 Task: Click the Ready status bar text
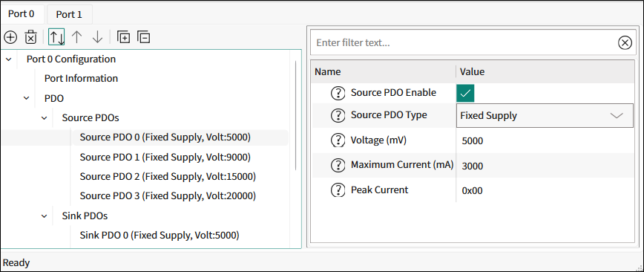pos(16,262)
